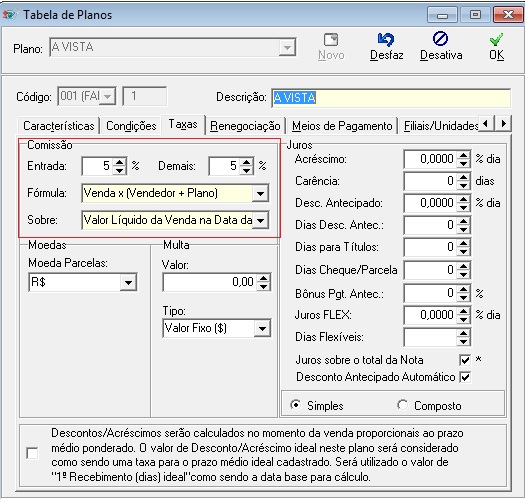Click the Entrada percent field

tap(98, 166)
